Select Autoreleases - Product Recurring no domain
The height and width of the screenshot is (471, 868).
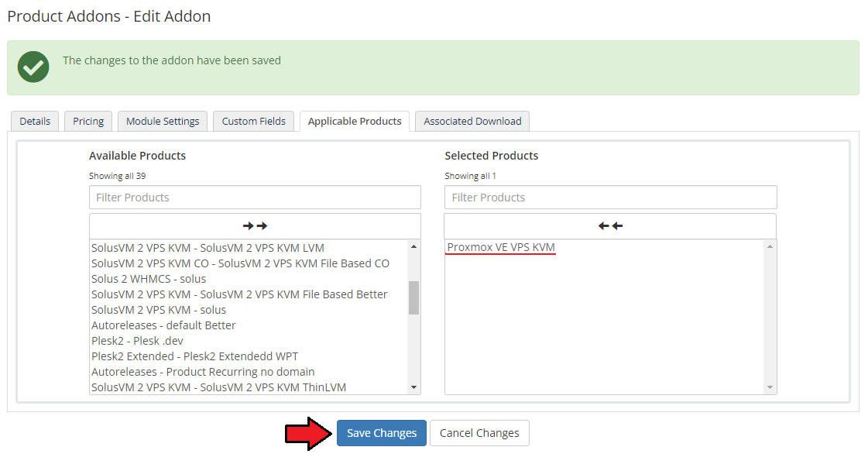click(249, 372)
